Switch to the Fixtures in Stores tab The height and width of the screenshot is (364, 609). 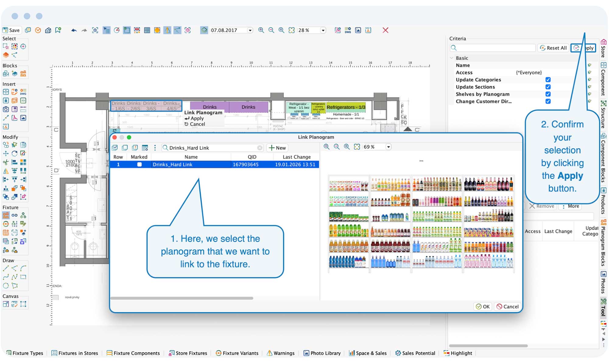(x=75, y=353)
